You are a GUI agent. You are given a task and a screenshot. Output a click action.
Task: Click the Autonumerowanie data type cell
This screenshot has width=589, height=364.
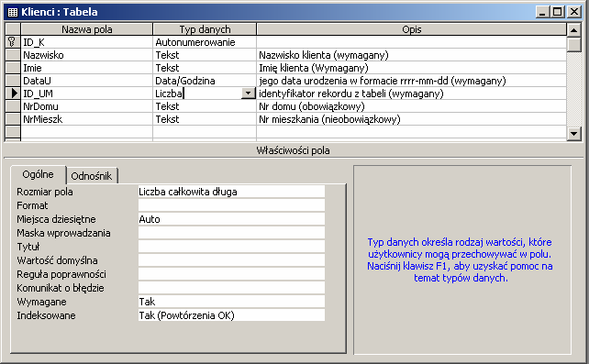pos(205,42)
